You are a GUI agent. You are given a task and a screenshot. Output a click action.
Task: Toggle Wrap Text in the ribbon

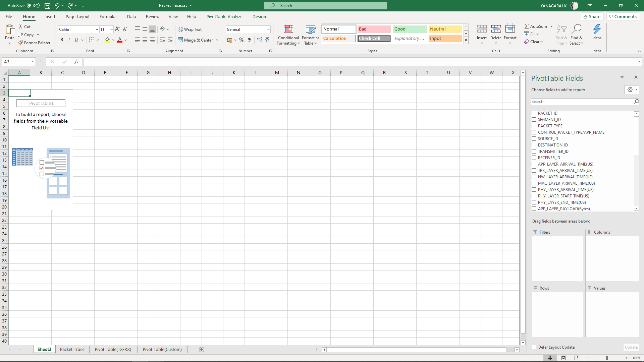point(190,29)
